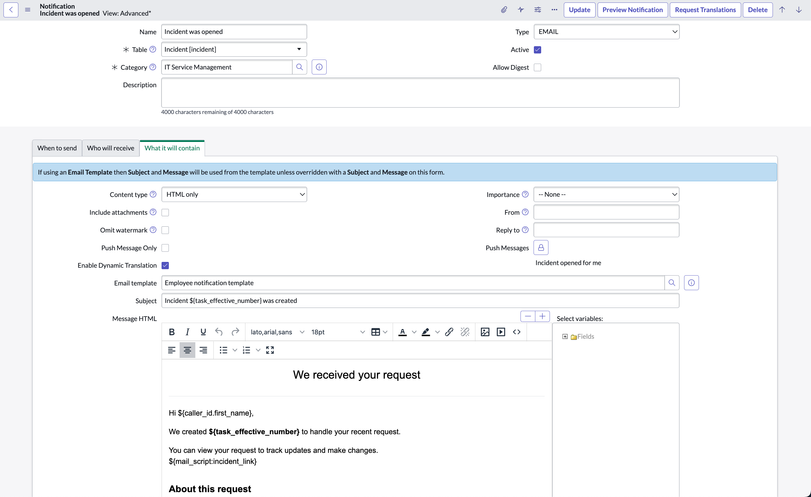Image resolution: width=811 pixels, height=497 pixels.
Task: Click into the Description text area
Action: click(x=420, y=93)
